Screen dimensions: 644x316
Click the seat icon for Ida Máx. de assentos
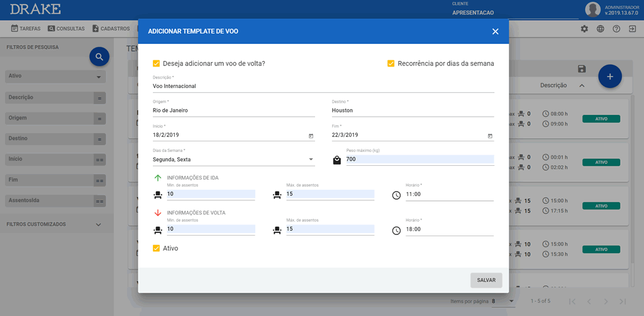(x=277, y=195)
